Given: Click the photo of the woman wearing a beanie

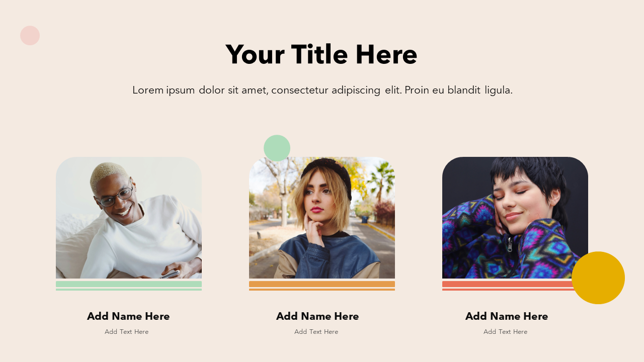Looking at the screenshot, I should (322, 218).
